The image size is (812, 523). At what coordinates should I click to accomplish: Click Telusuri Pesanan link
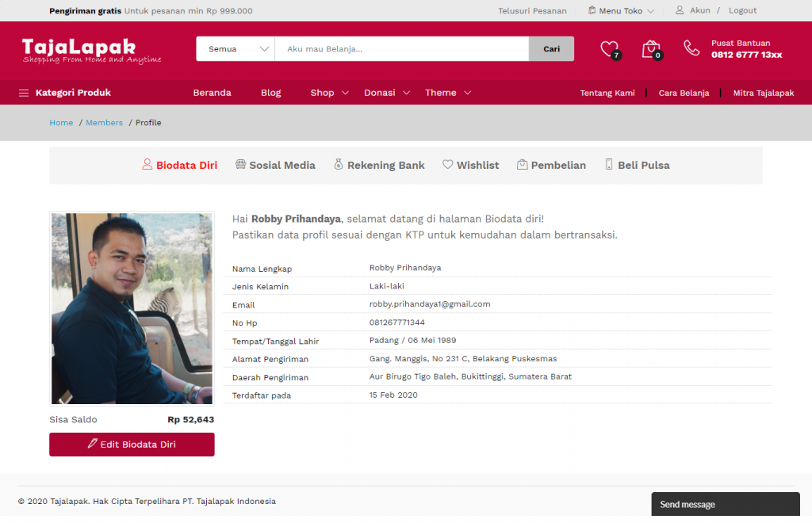(532, 11)
